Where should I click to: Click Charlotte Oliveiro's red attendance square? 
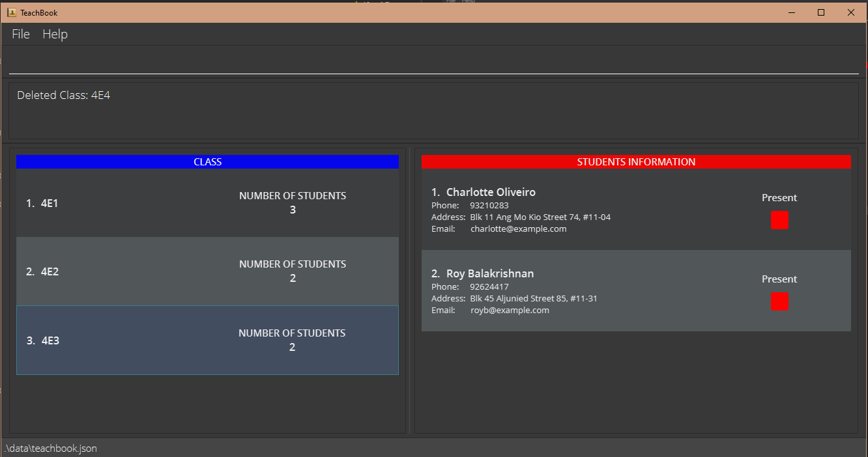(x=779, y=220)
